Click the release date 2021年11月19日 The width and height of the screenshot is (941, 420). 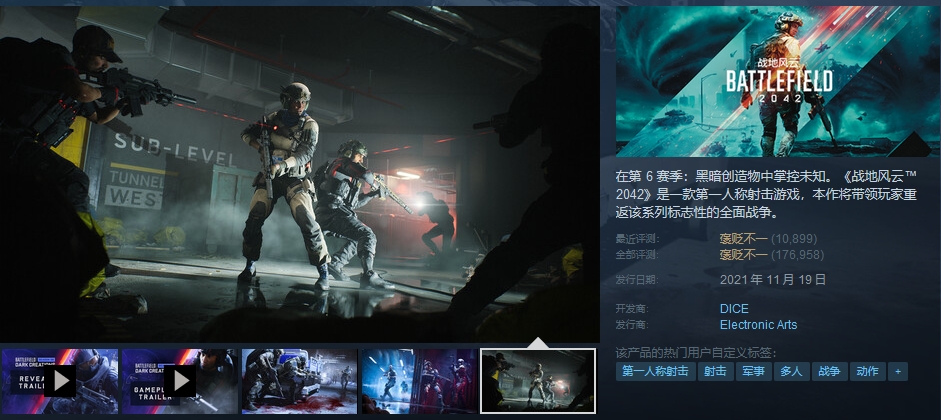pos(773,280)
